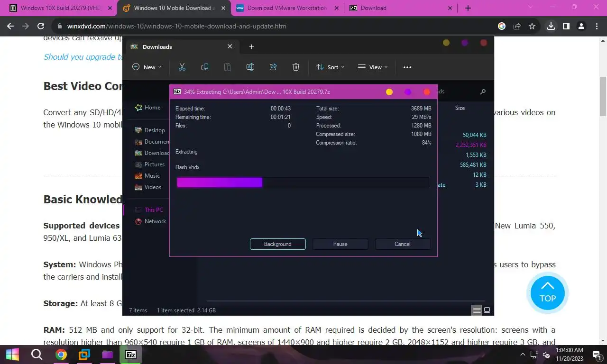Click Chrome share page icon
Screen dimensions: 607x364
(x=517, y=27)
